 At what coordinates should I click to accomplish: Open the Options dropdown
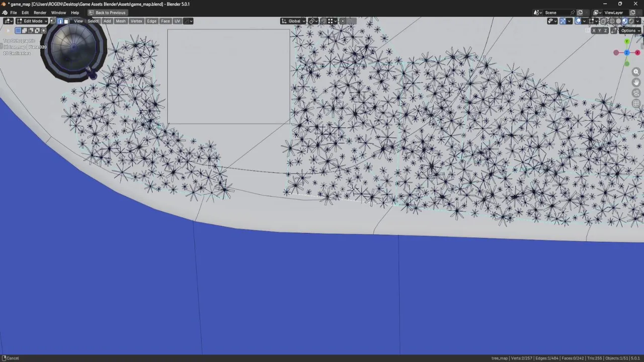[x=630, y=31]
